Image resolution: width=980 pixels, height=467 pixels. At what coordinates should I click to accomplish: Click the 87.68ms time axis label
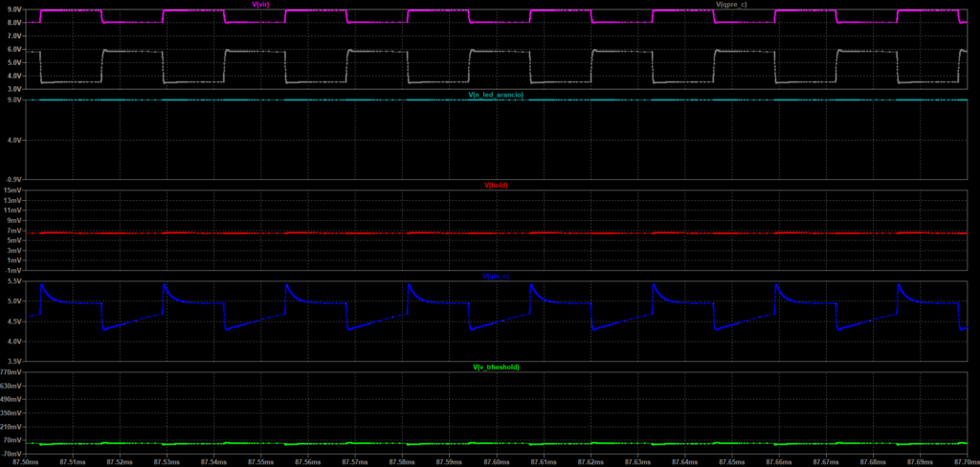click(873, 462)
